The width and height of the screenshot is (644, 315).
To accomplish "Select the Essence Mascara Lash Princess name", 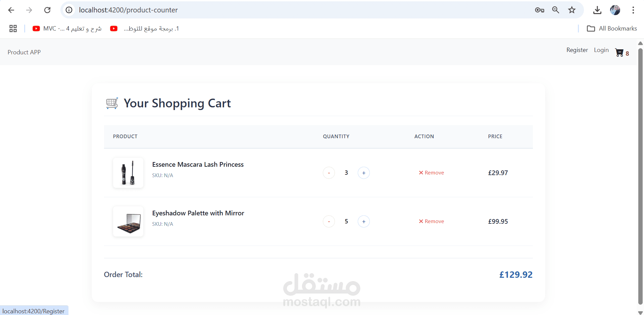I will click(198, 164).
